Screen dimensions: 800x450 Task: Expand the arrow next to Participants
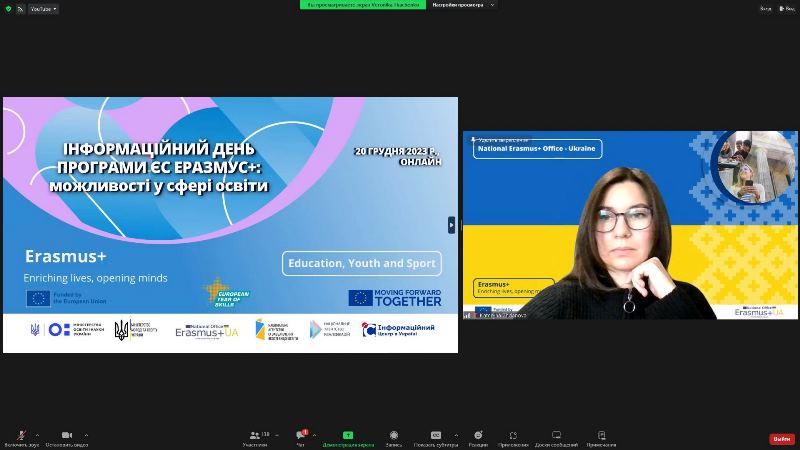click(277, 435)
